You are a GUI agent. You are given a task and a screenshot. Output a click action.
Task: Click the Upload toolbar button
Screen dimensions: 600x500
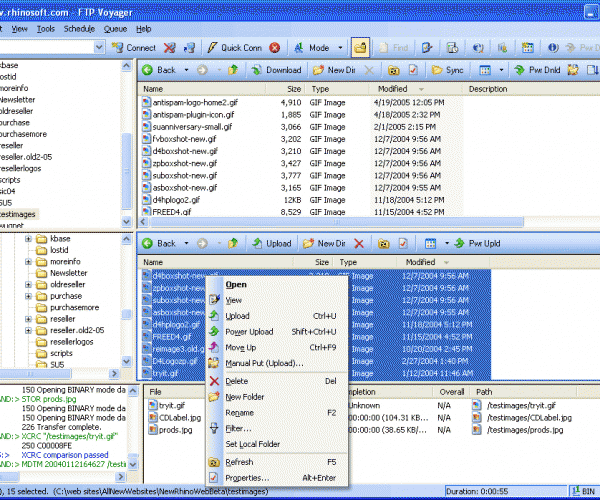pos(272,243)
